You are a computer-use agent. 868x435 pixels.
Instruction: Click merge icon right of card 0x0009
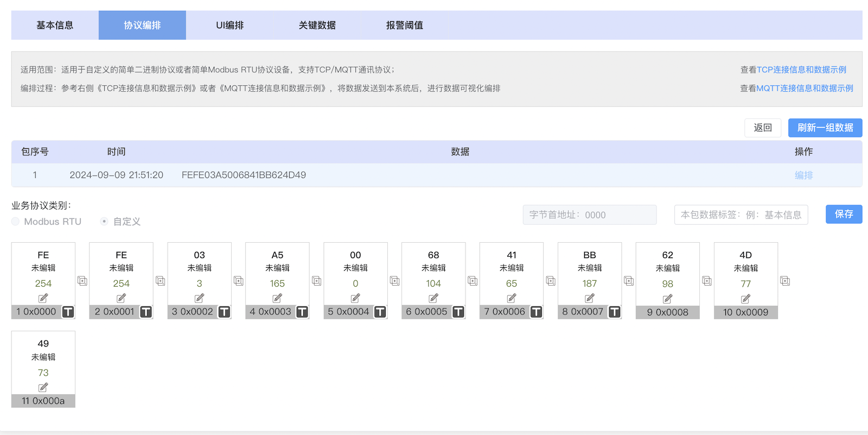(x=786, y=281)
